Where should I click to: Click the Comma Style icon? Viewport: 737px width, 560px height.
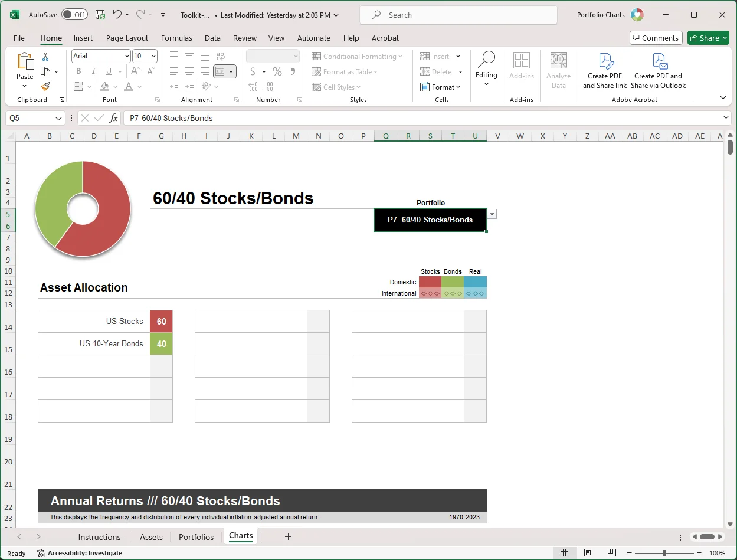[x=293, y=71]
